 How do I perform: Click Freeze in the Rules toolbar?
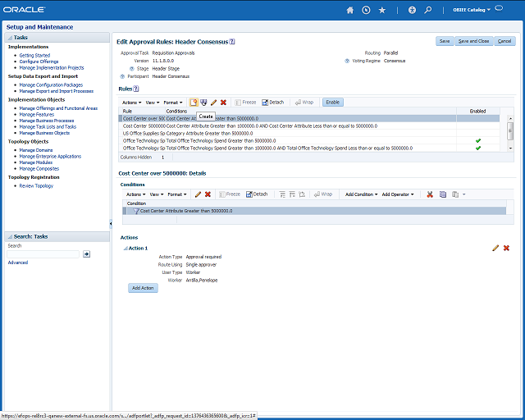tap(245, 103)
